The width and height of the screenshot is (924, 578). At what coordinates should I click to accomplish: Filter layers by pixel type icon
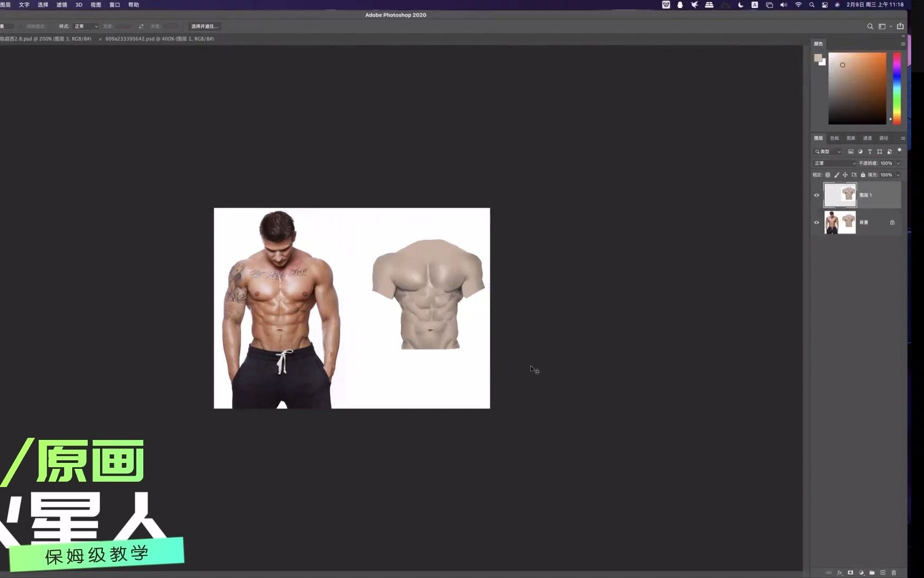[x=851, y=152]
